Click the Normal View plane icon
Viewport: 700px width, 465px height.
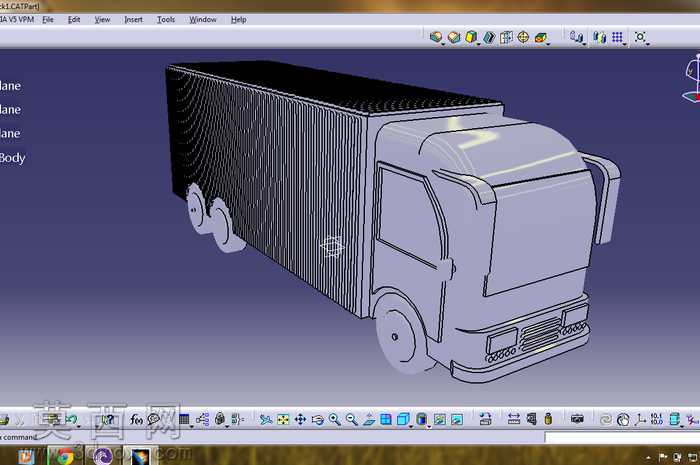click(369, 419)
